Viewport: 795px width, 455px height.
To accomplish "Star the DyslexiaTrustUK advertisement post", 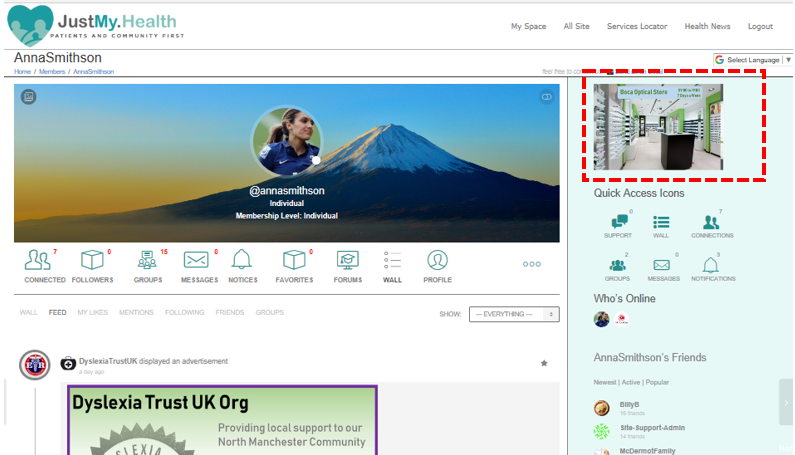I will (x=544, y=363).
